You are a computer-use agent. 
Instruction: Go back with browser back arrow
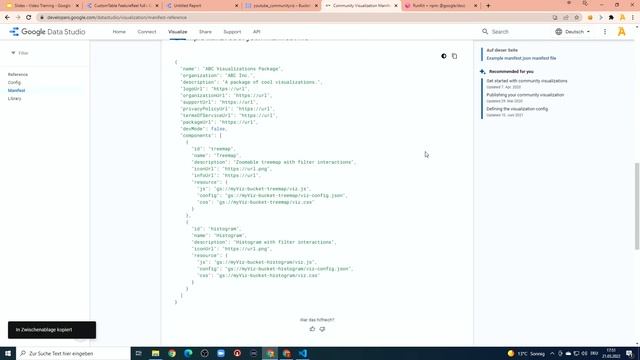[x=7, y=18]
